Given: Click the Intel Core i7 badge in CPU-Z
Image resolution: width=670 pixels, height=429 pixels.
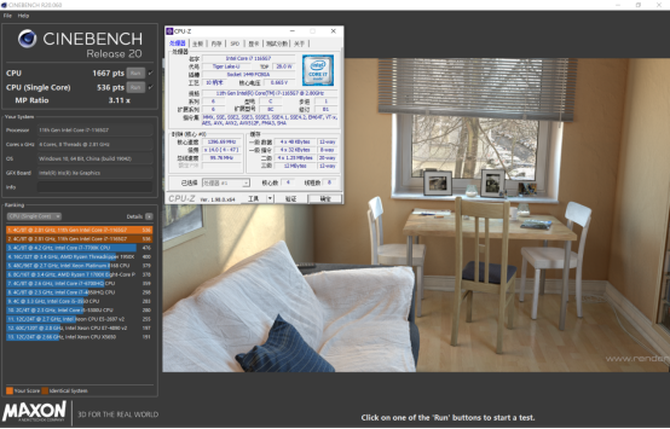Looking at the screenshot, I should coord(316,71).
